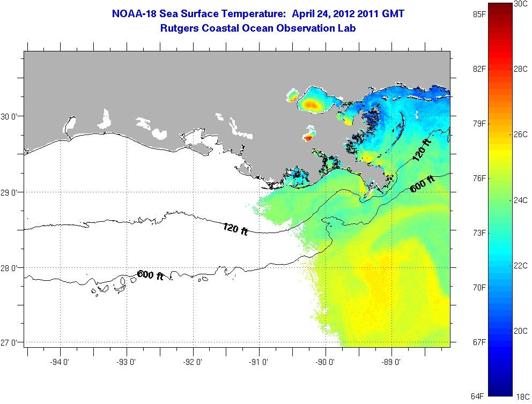532x404 pixels.
Task: Click the 26C colorbar label
Action: pyautogui.click(x=521, y=134)
